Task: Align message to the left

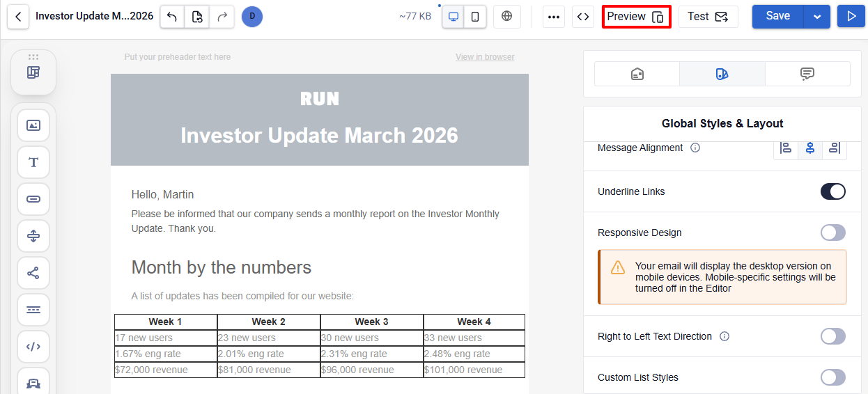Action: point(786,148)
